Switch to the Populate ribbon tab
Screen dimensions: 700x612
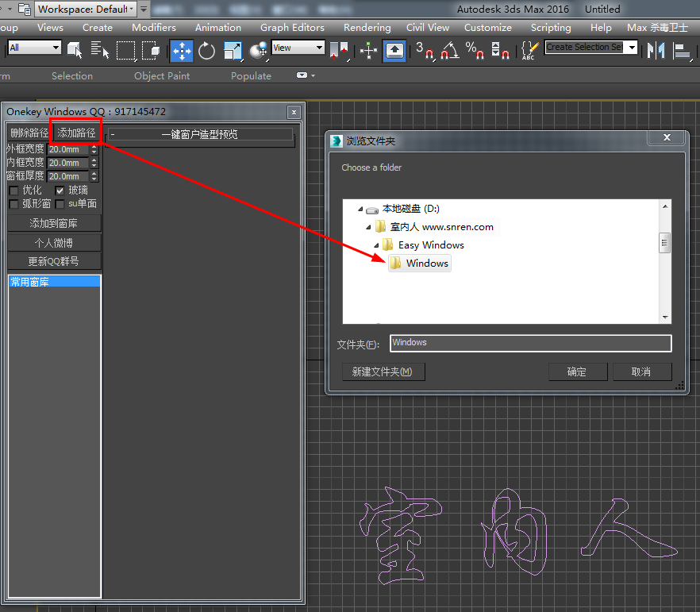pos(251,76)
